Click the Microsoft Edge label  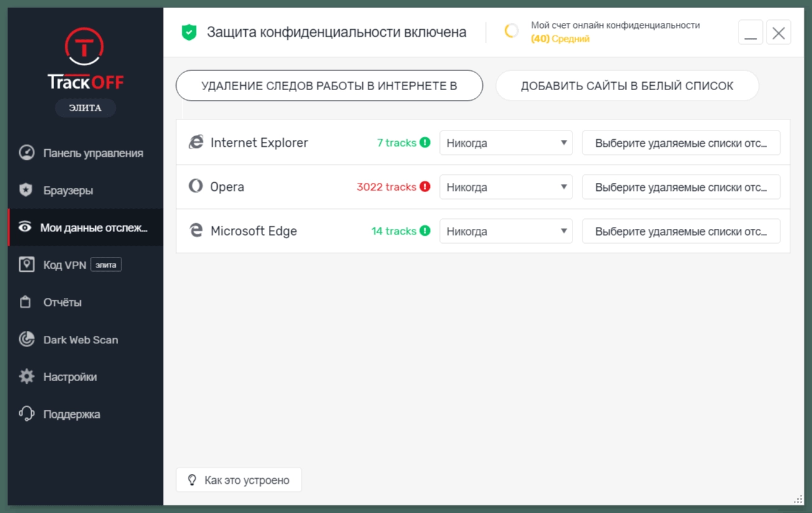click(x=254, y=231)
